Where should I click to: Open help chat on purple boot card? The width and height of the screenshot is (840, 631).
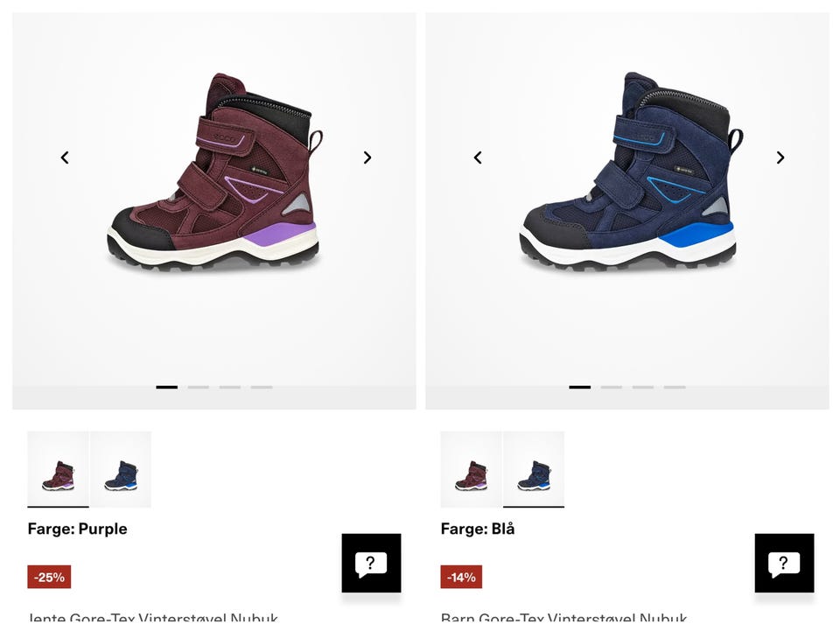click(x=371, y=563)
